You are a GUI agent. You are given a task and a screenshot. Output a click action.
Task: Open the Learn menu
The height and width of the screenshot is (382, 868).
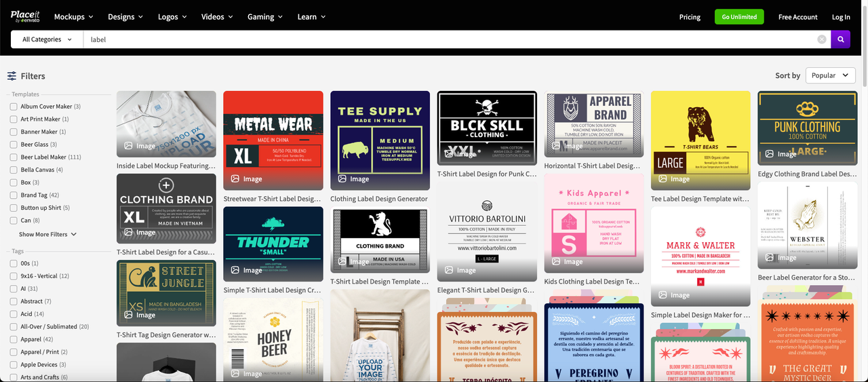[311, 17]
